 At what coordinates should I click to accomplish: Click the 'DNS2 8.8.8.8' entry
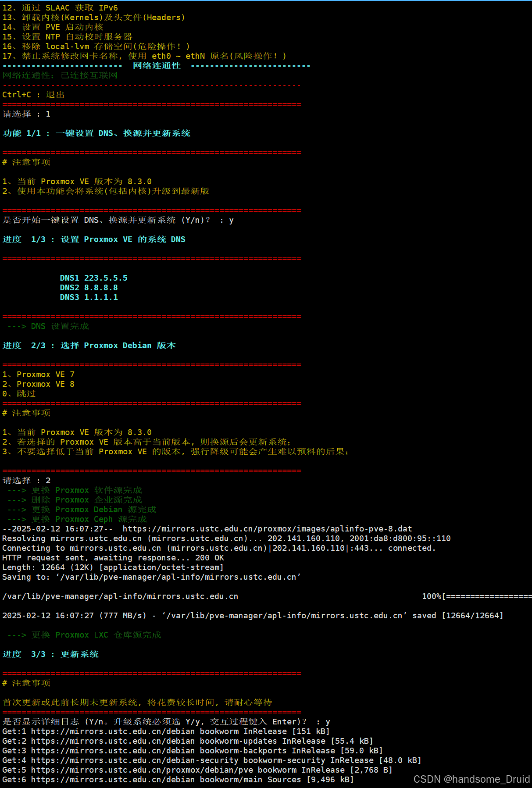click(x=89, y=288)
